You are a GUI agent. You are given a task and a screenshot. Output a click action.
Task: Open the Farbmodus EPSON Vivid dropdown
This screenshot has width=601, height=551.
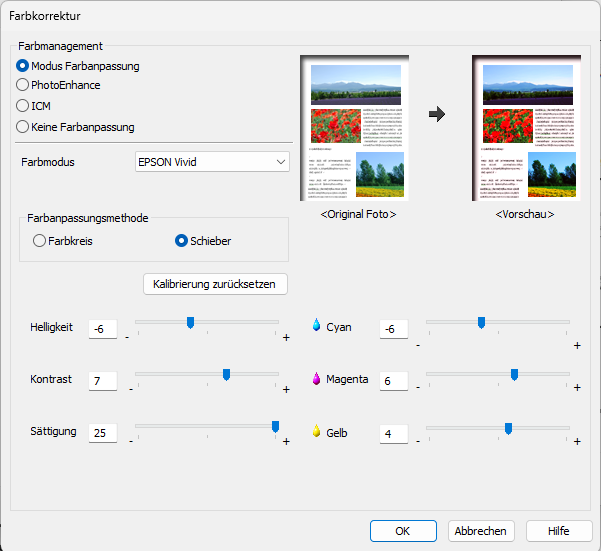coord(212,162)
